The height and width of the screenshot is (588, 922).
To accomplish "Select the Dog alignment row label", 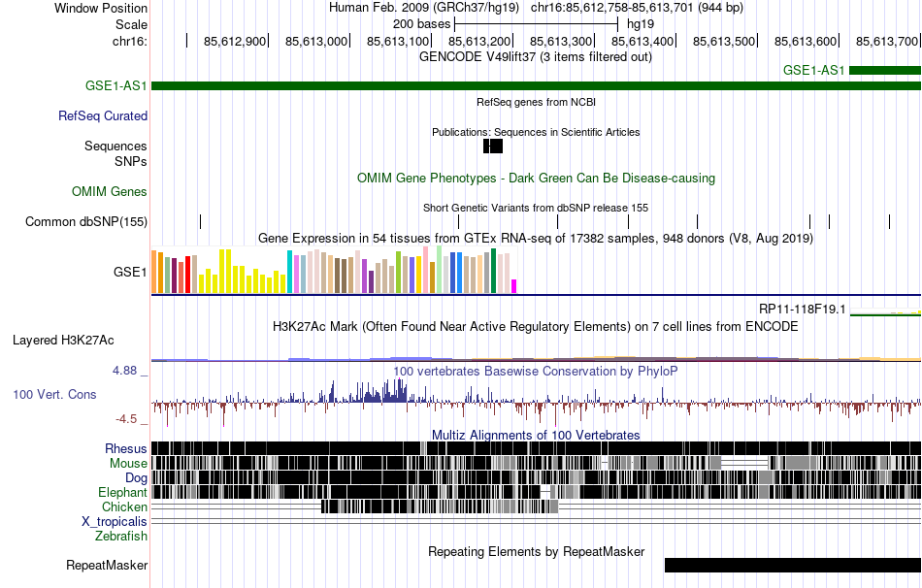I will (x=136, y=478).
